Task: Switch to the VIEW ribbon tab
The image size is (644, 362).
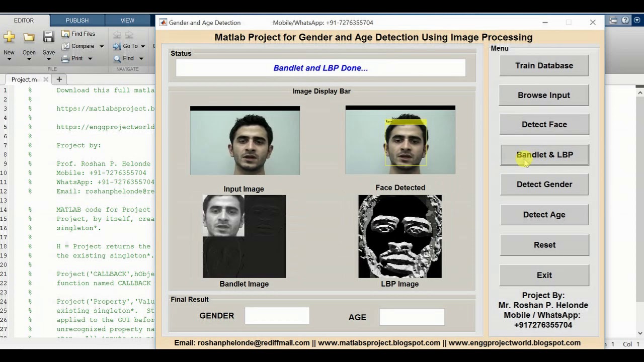Action: 127,21
